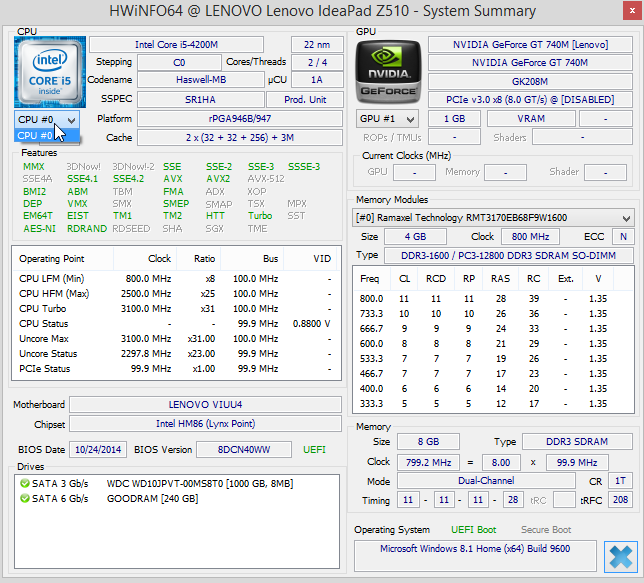Click green status icon for SATA 3 Gb/s drive

coord(25,484)
